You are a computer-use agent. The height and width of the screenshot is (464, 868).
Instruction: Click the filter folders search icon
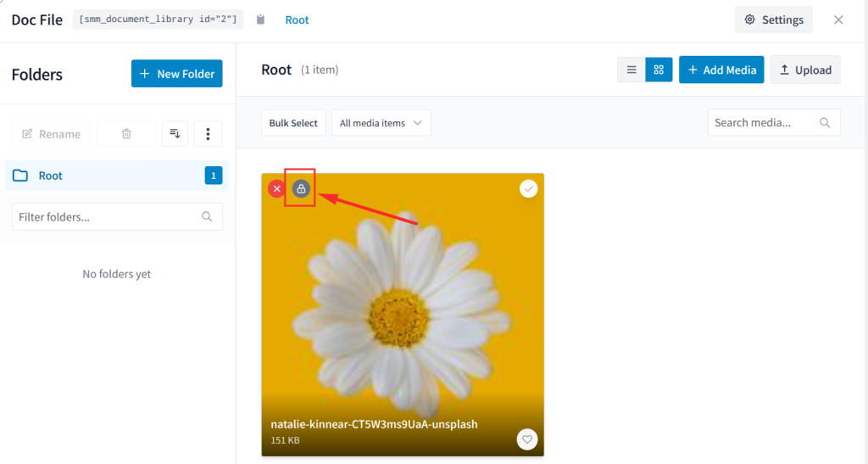[207, 216]
